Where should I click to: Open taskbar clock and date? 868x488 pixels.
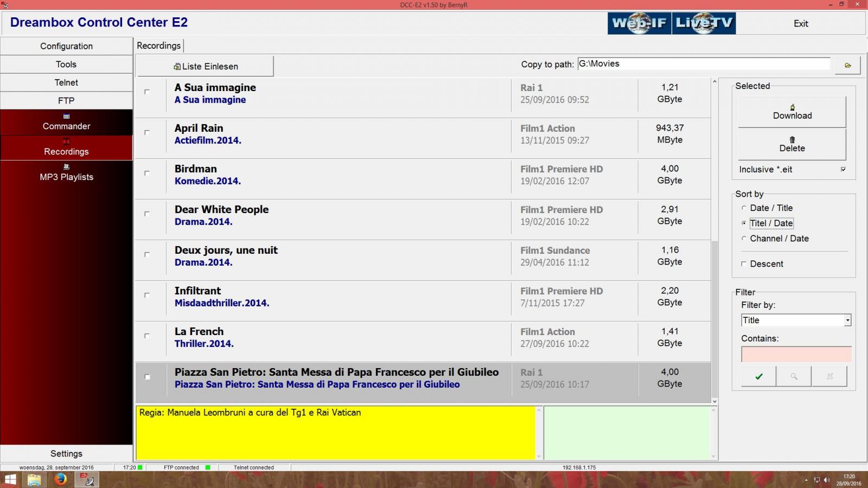[848, 480]
